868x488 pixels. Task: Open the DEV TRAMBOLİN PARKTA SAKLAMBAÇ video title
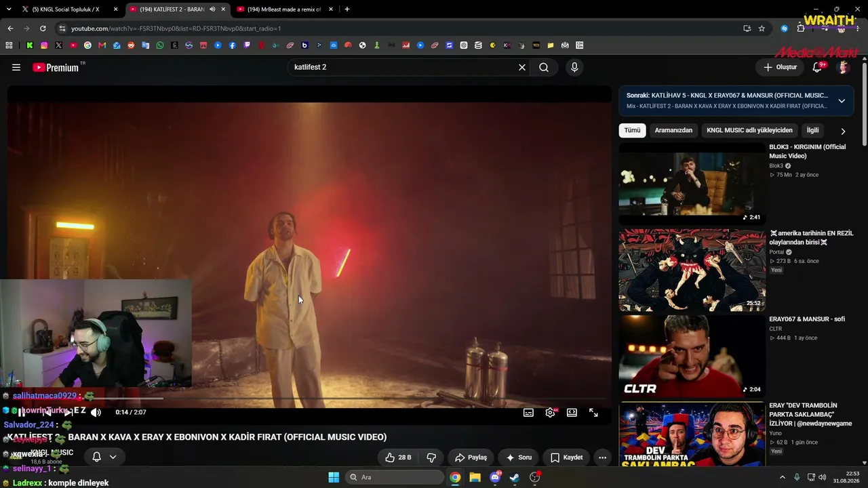[x=810, y=415]
